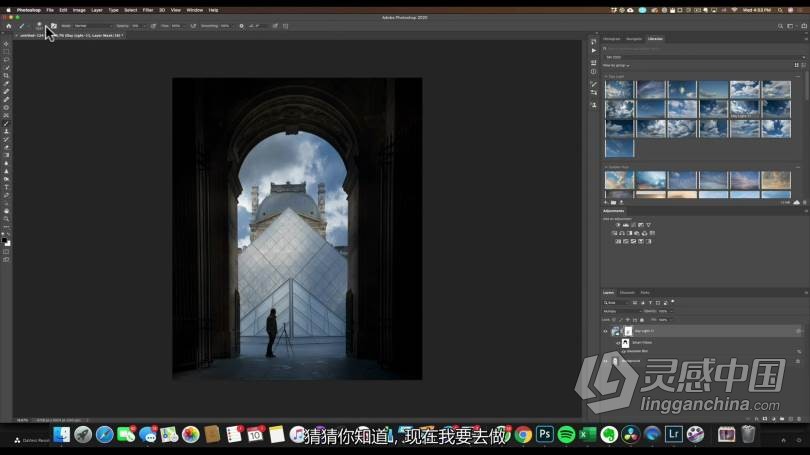Open smoothing options gear icon
The height and width of the screenshot is (455, 810).
241,26
